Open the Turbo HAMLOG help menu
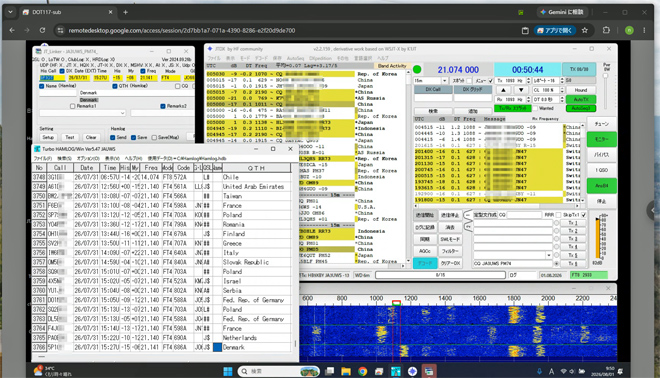The image size is (660, 378). point(133,158)
